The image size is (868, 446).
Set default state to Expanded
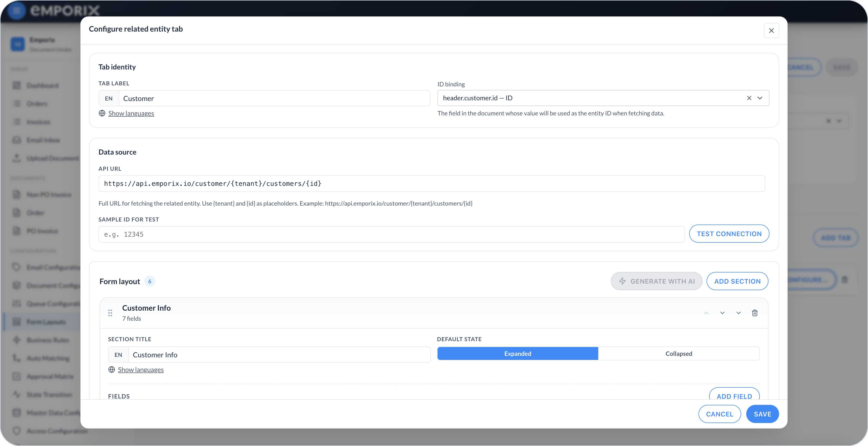tap(518, 354)
